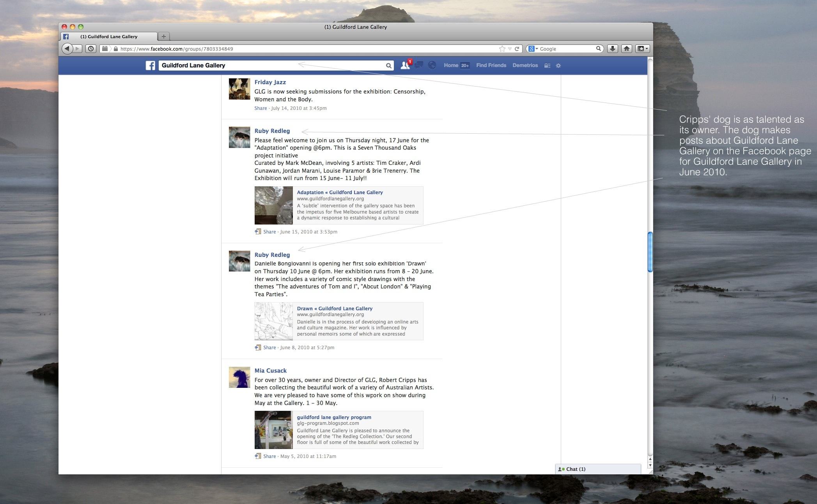Click in the browser address bar

(x=308, y=49)
